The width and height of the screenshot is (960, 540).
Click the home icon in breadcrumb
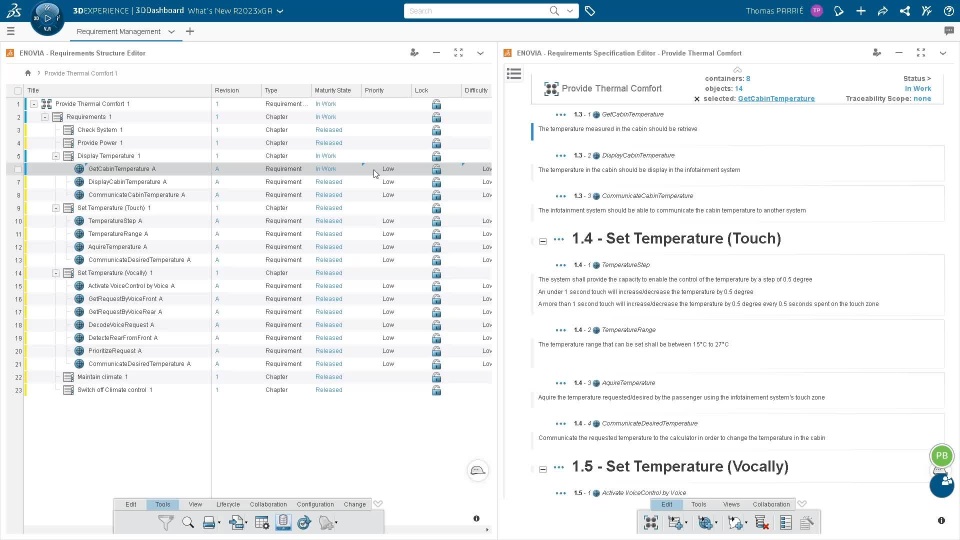click(x=28, y=73)
